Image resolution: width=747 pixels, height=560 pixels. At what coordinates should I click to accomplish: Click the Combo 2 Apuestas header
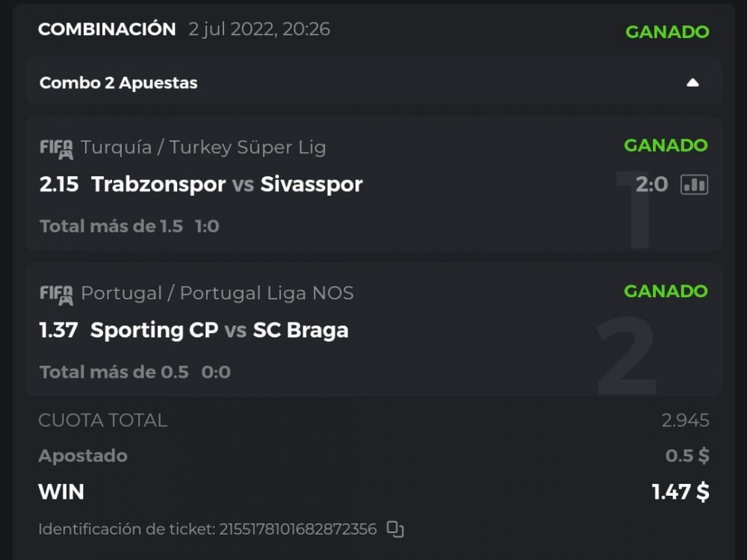(119, 83)
